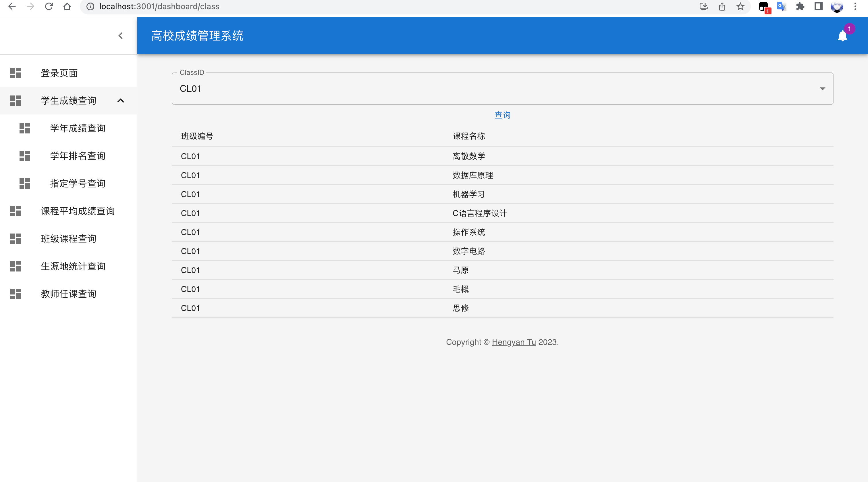Go to 学年成绩查询 in sidebar
Screen dimensions: 868x482
click(78, 128)
